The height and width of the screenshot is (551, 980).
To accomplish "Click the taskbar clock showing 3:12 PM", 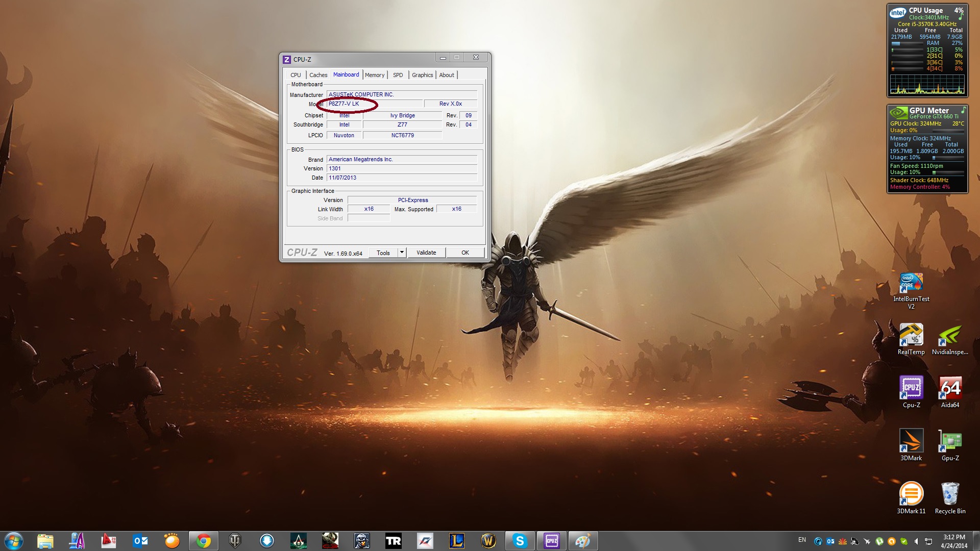I will pyautogui.click(x=954, y=541).
